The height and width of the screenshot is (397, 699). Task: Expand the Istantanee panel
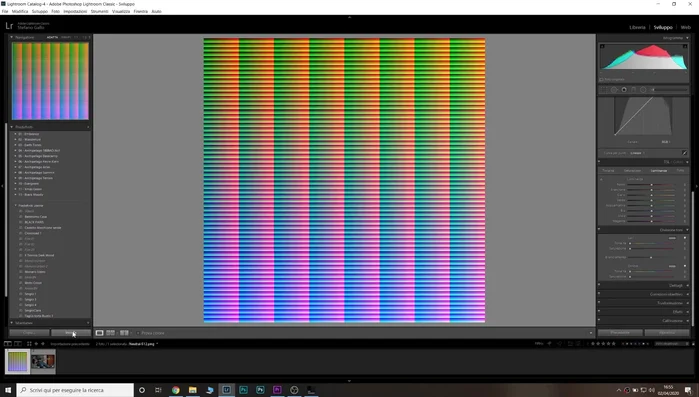12,323
